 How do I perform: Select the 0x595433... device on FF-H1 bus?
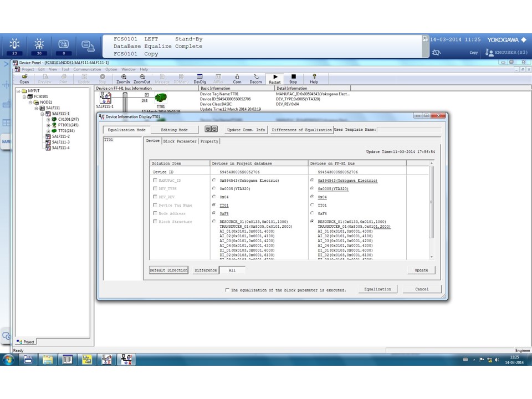tap(312, 181)
